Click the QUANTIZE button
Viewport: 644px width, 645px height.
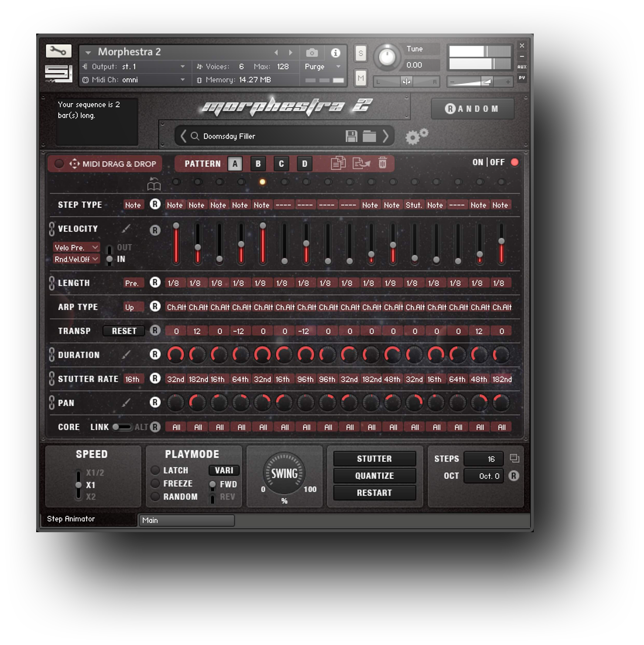[374, 476]
